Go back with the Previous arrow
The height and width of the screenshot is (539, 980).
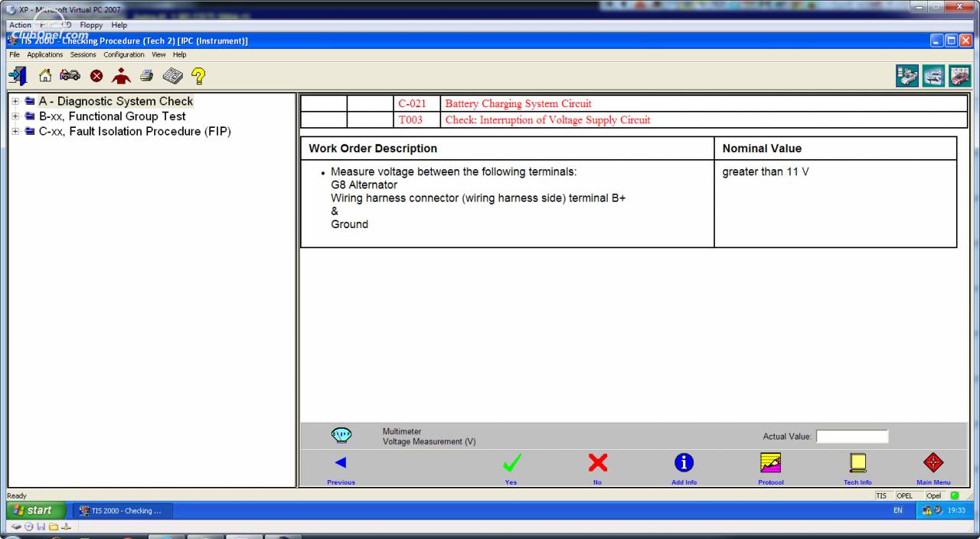341,462
